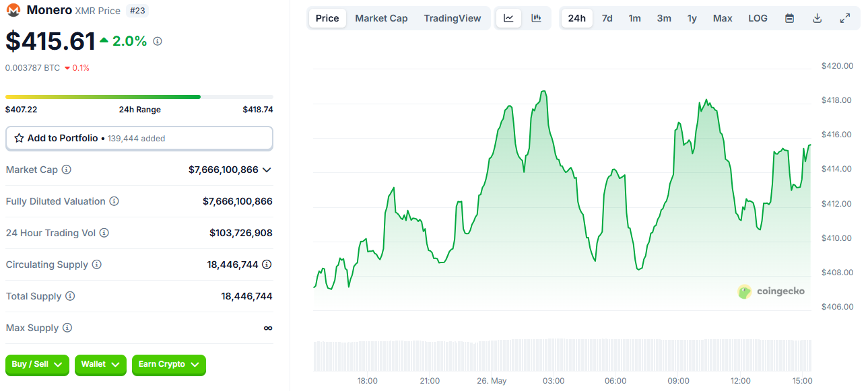Viewport: 868px width, 391px height.
Task: Click Add to Portfolio button
Action: (139, 138)
